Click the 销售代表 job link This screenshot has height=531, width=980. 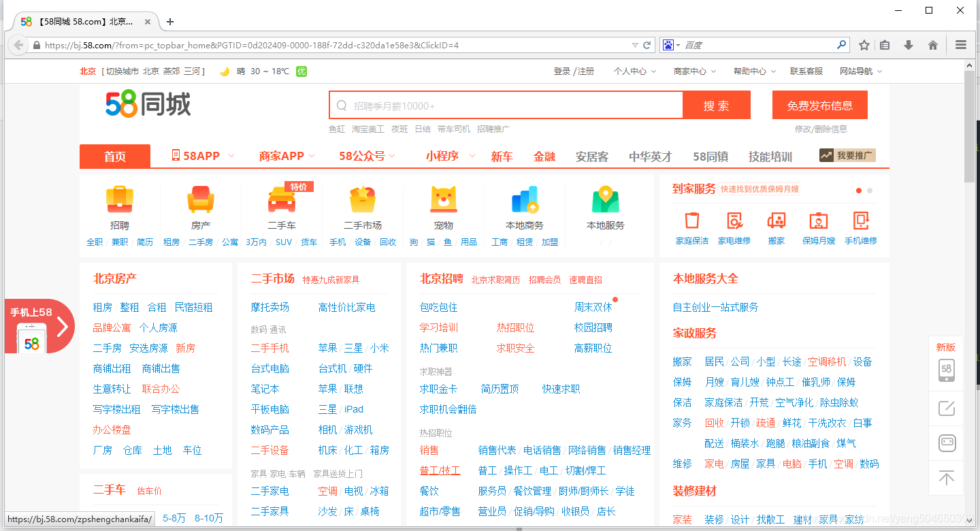point(497,450)
